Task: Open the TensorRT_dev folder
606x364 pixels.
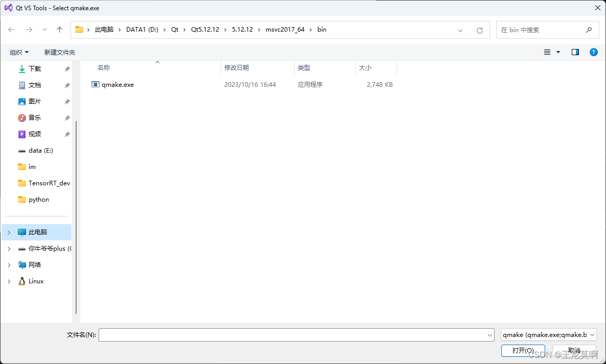Action: point(49,183)
